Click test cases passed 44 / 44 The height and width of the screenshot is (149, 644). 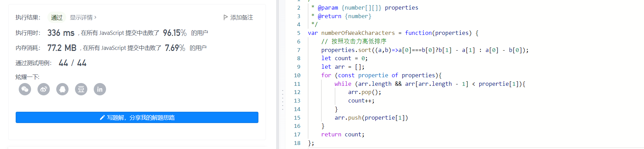[73, 63]
